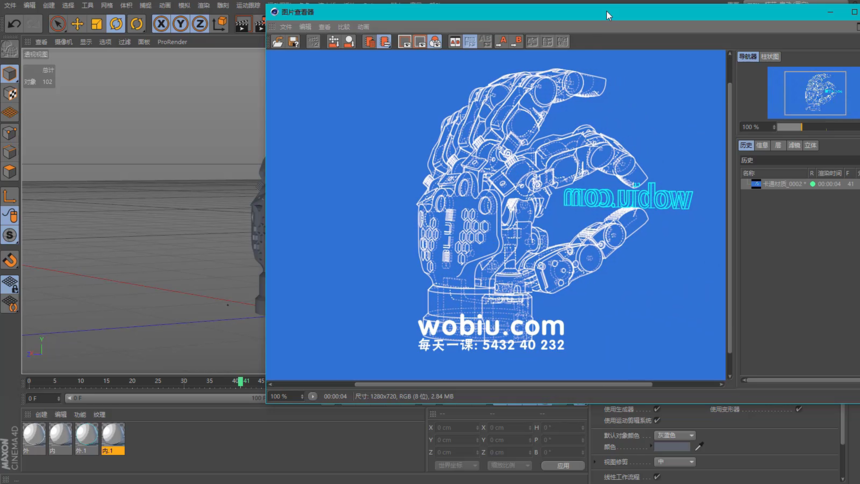Open the viewport 摄像机 camera menu
Screen dimensions: 860x484
point(64,42)
